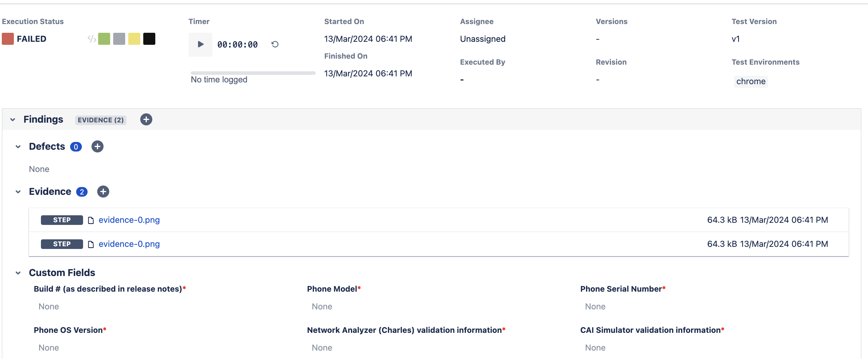Add evidence using plus icon
The width and height of the screenshot is (868, 359).
(103, 192)
